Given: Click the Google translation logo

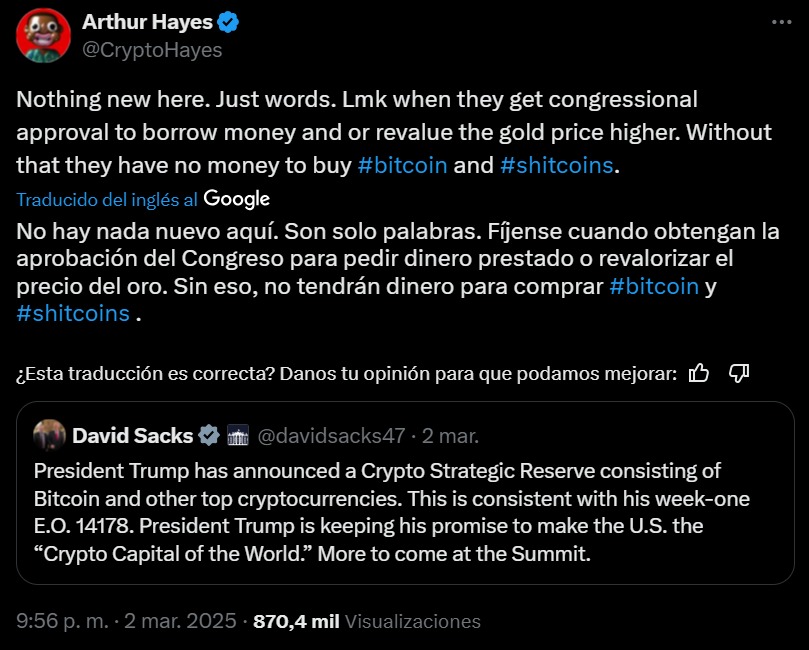Looking at the screenshot, I should [x=237, y=199].
